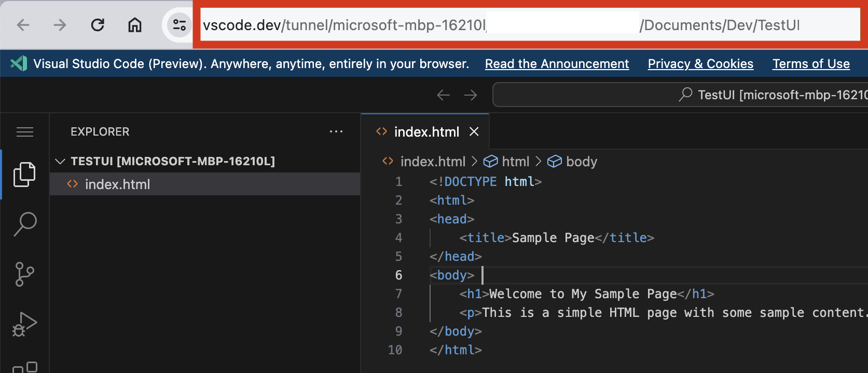Open the Read the Announcement link
Image resolution: width=868 pixels, height=373 pixels.
click(x=557, y=64)
